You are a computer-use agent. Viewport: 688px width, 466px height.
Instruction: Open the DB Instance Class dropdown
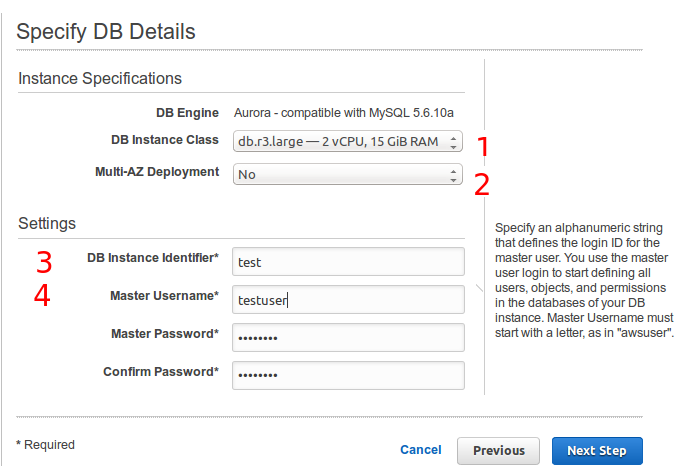[x=348, y=141]
